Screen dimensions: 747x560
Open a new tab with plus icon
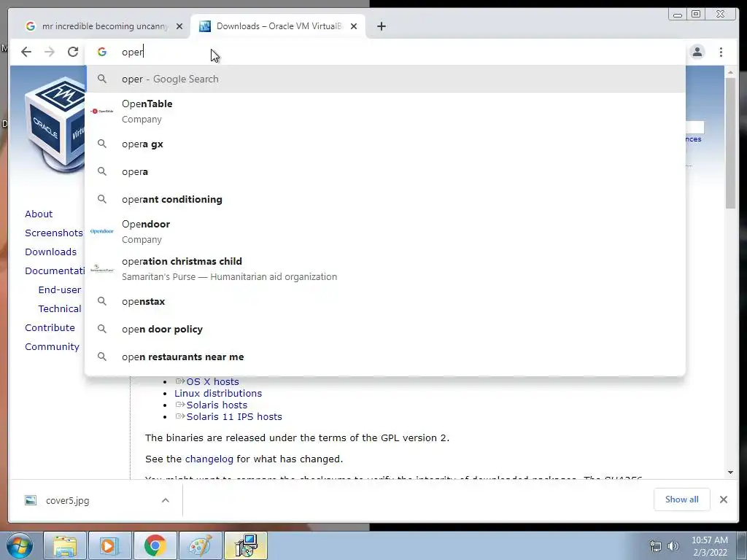tap(381, 26)
